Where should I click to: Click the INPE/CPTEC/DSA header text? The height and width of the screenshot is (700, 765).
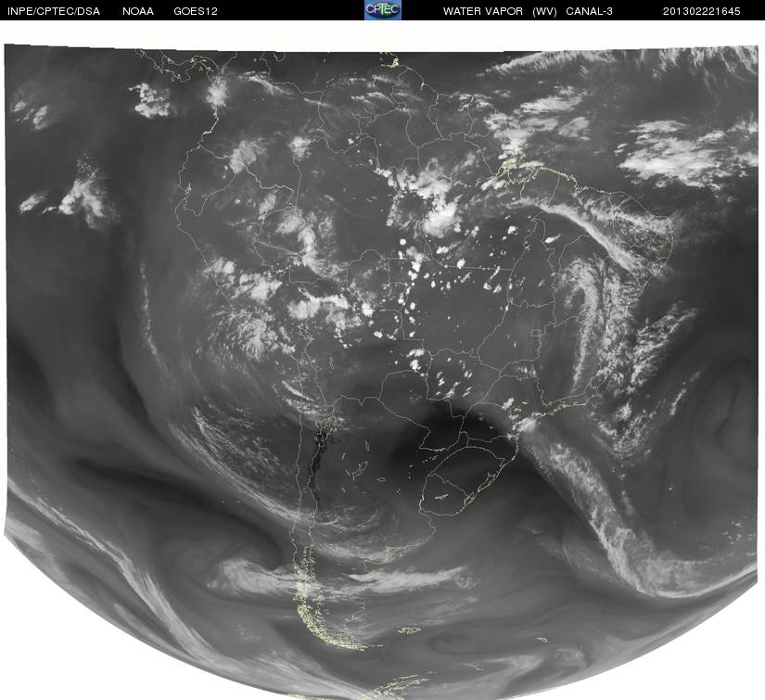click(x=54, y=11)
